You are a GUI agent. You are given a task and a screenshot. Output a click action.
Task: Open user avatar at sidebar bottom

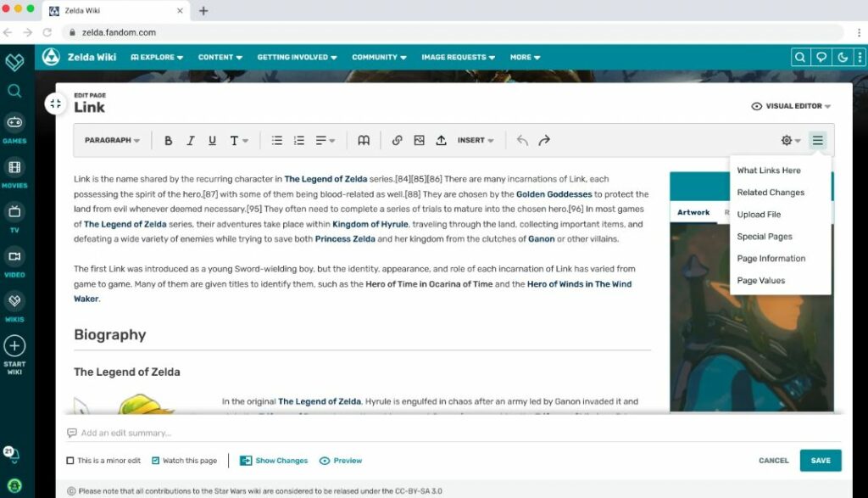pyautogui.click(x=14, y=486)
